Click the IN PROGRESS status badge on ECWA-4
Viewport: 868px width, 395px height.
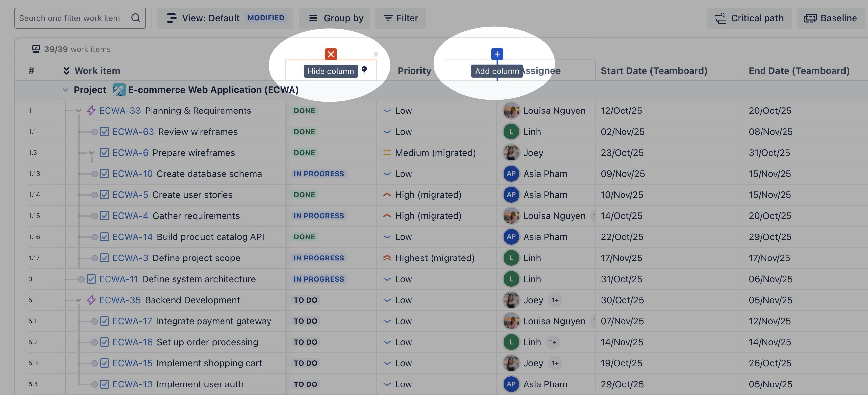pyautogui.click(x=318, y=216)
